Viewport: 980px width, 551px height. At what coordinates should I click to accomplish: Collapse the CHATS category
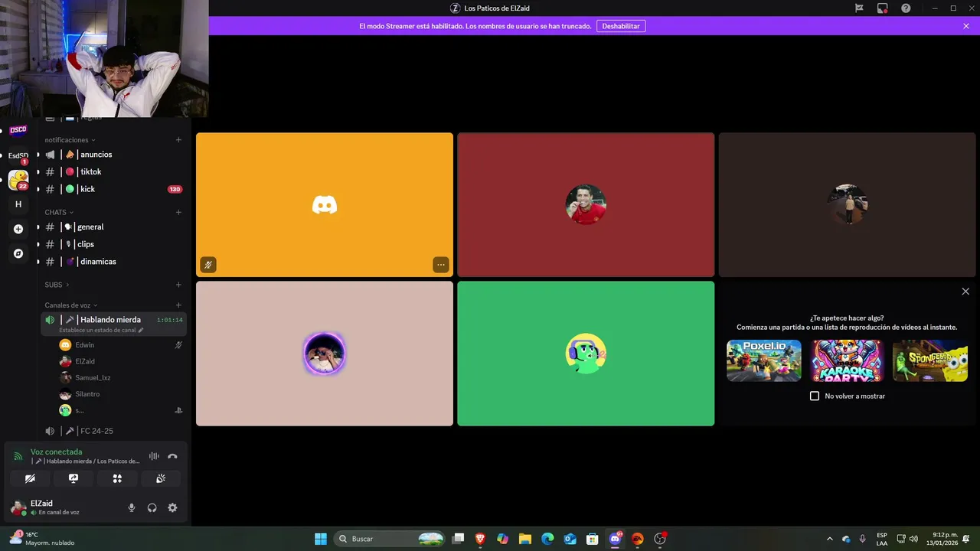click(59, 212)
